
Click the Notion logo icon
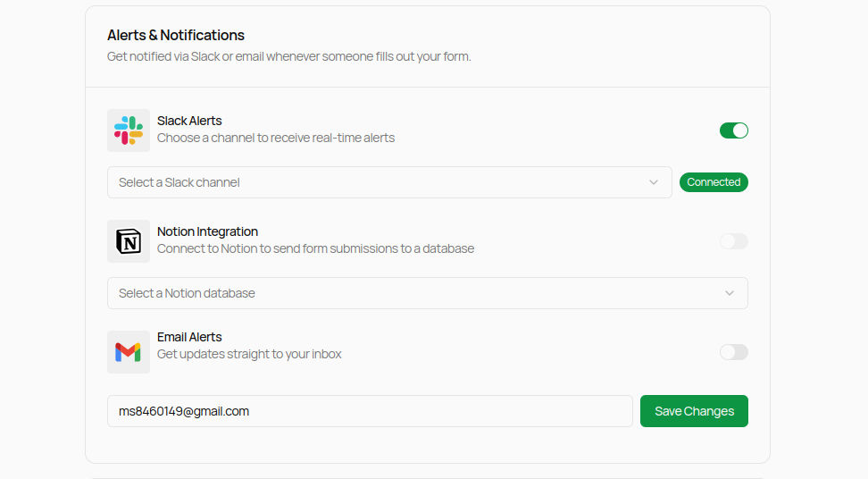[x=129, y=241]
